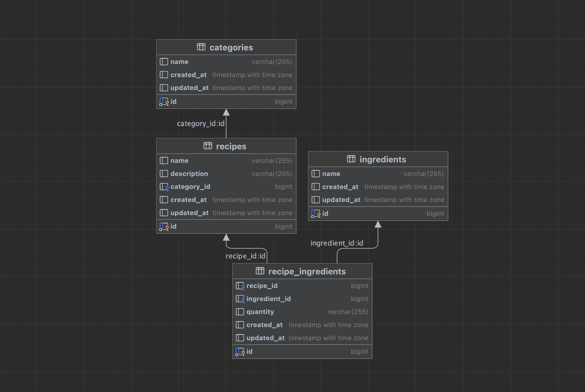Click the arrowhead pointing into categories table
Image resolution: width=585 pixels, height=392 pixels.
tap(226, 112)
